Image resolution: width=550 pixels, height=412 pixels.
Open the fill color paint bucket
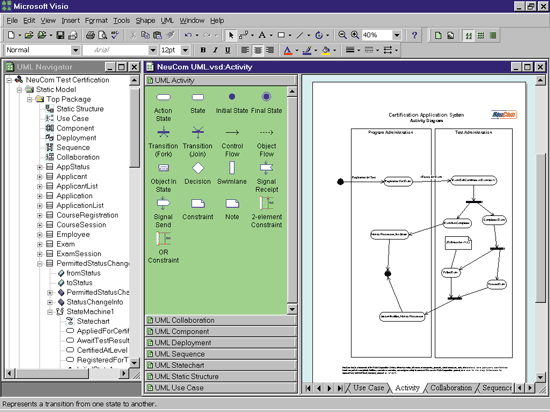pos(326,50)
